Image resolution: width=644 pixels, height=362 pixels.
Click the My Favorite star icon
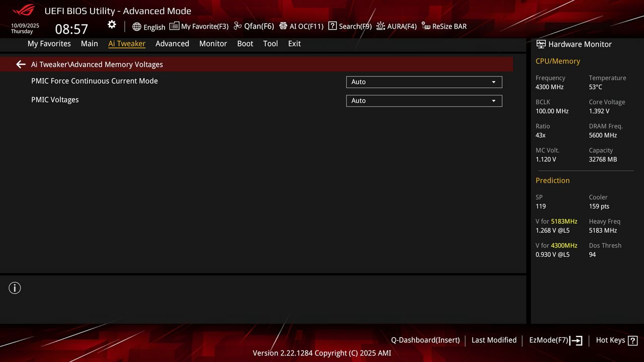pos(174,26)
